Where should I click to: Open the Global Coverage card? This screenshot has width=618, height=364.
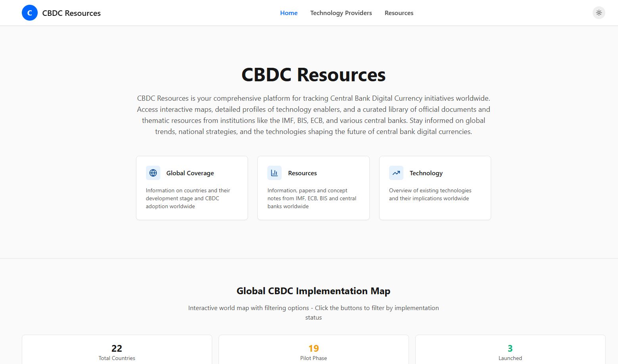coord(192,188)
